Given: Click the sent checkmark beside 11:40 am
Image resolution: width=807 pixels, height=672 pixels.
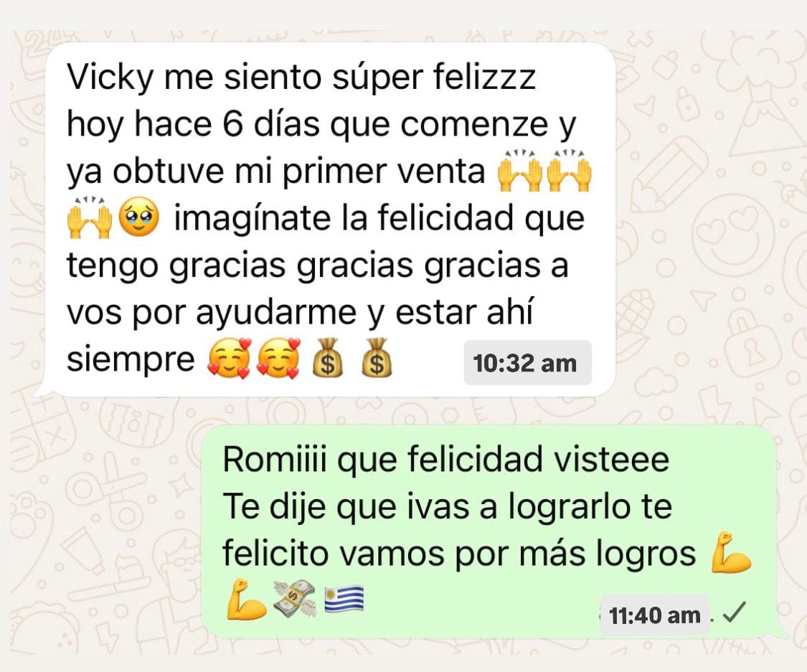Looking at the screenshot, I should coord(735,612).
